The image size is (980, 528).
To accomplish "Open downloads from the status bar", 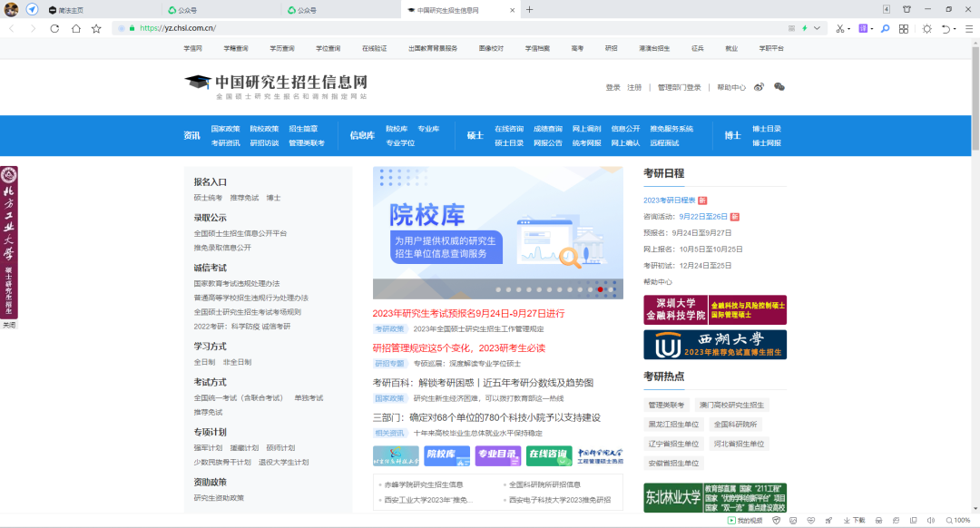I will pos(855,521).
